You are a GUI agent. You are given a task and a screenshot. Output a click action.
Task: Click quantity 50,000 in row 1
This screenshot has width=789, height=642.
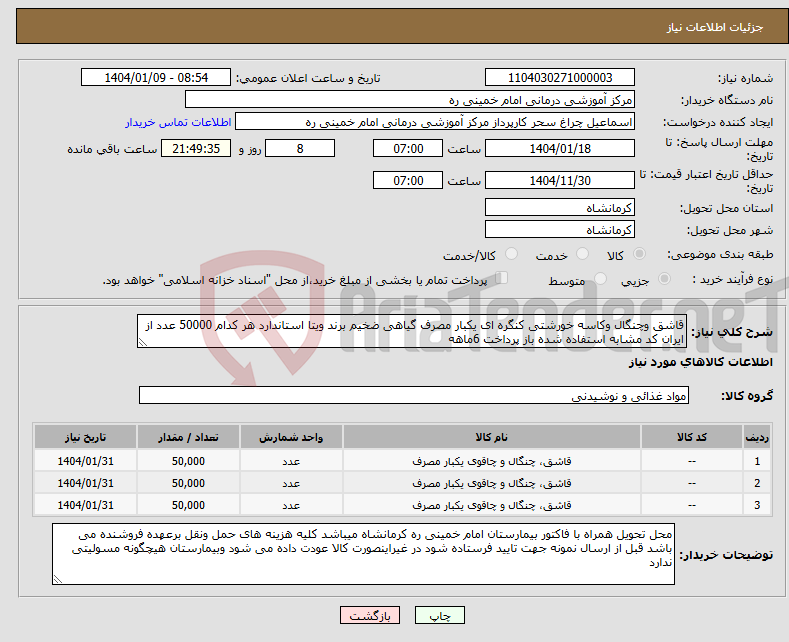[x=188, y=461]
